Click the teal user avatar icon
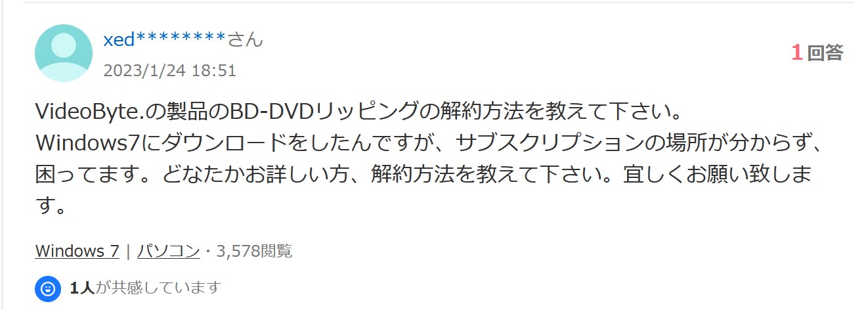The height and width of the screenshot is (310, 868). pos(63,53)
